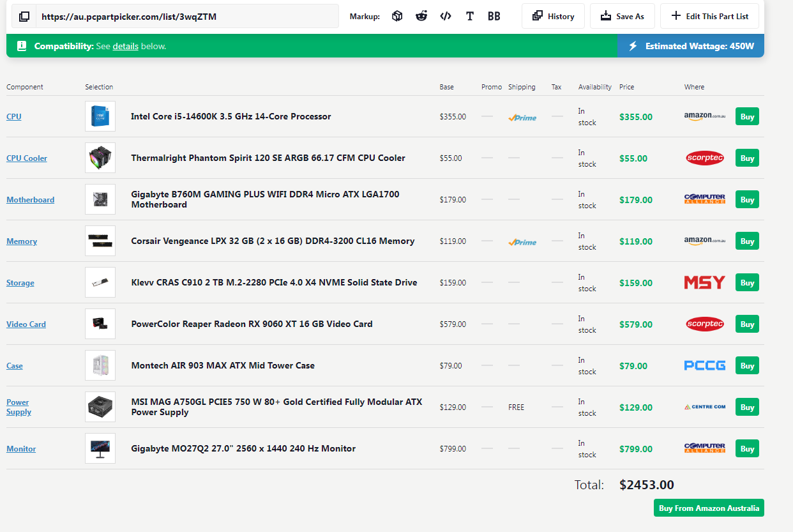Click Buy for the MSI power supply

[747, 407]
